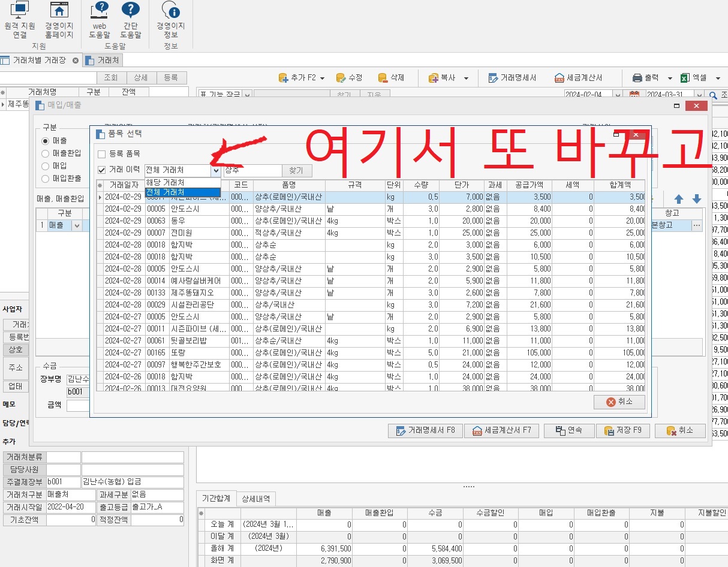Expand the 추가 F2 dropdown arrow
Viewport: 728px width, 567px height.
pyautogui.click(x=322, y=79)
